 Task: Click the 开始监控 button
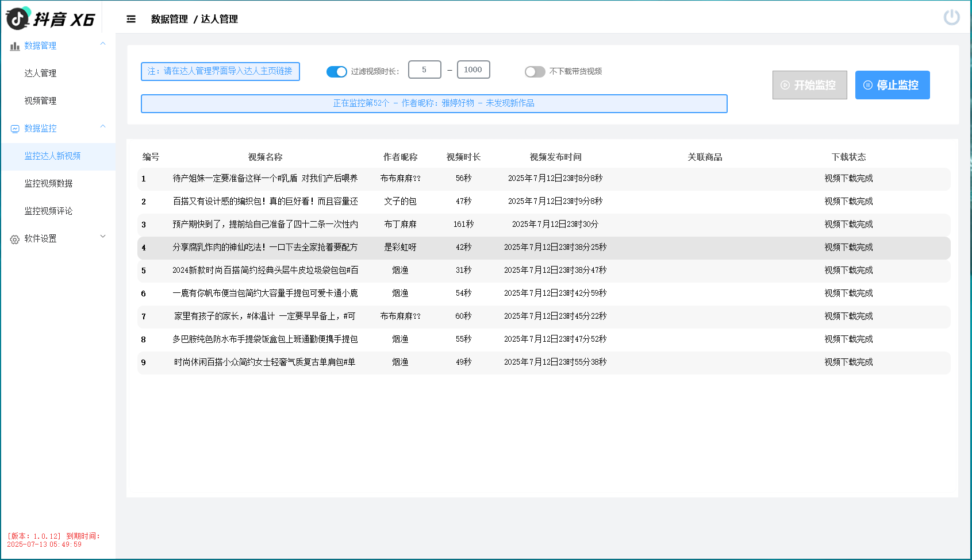click(x=810, y=85)
